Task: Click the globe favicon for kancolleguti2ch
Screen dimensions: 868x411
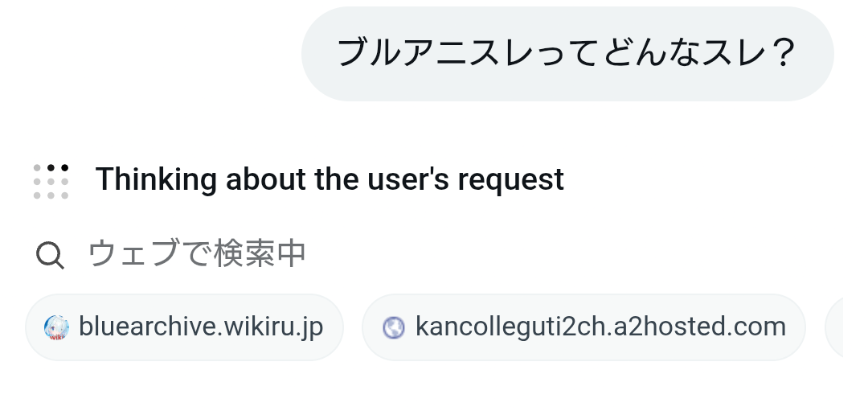Action: point(393,327)
